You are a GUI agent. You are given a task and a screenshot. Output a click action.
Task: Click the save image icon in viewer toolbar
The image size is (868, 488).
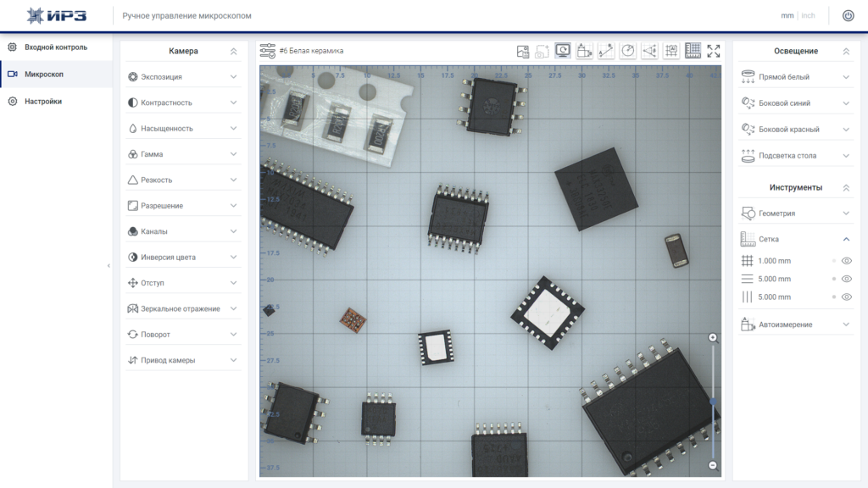click(522, 51)
